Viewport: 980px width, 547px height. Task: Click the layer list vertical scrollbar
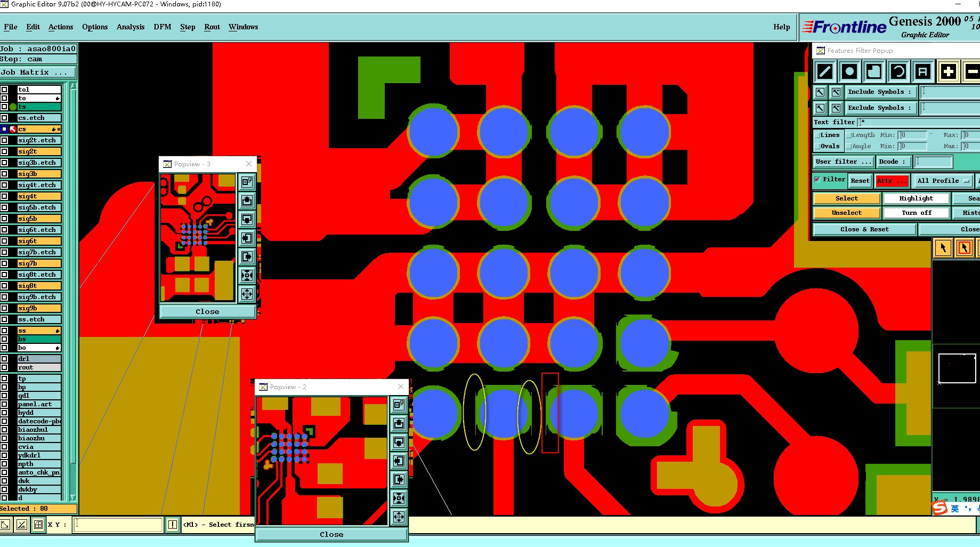(x=73, y=292)
